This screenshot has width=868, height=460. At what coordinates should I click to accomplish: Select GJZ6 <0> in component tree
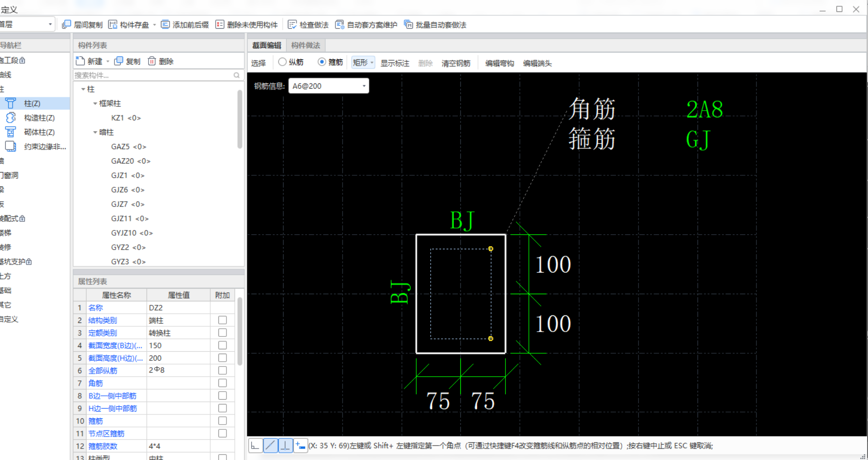[x=128, y=190]
